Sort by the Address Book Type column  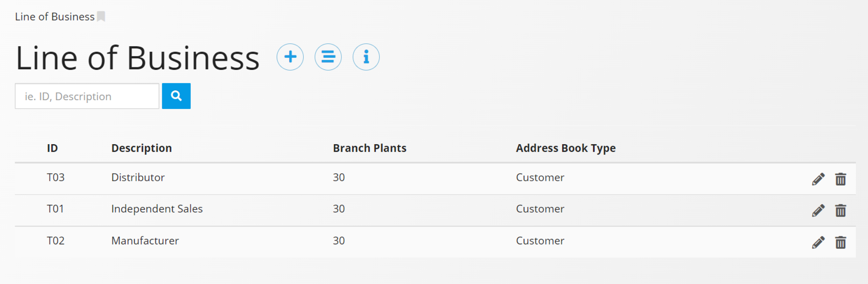click(566, 148)
